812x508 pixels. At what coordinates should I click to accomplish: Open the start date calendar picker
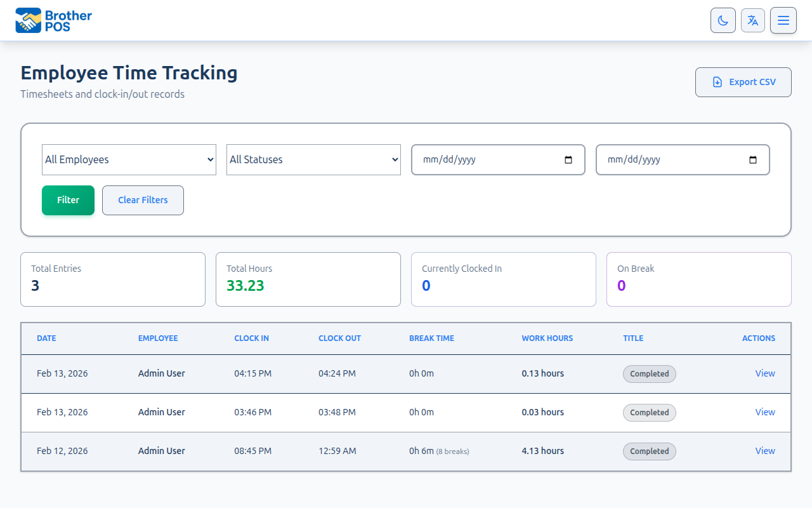tap(568, 160)
